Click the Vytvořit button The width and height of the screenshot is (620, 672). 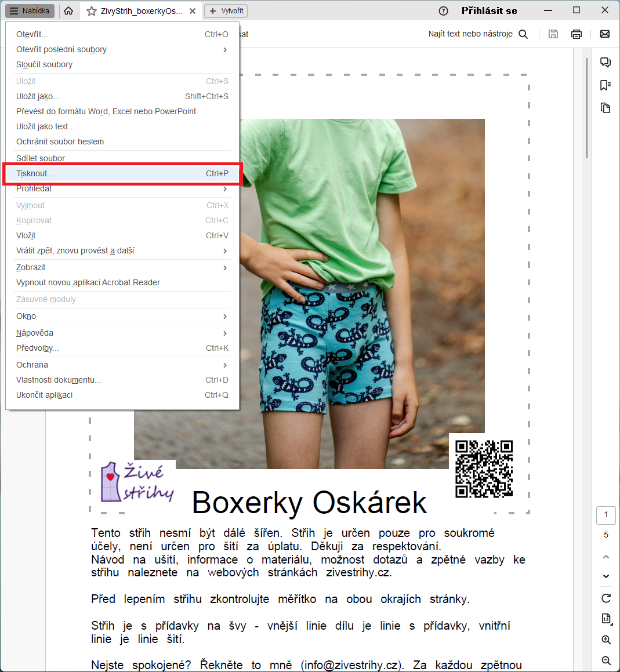click(x=226, y=11)
